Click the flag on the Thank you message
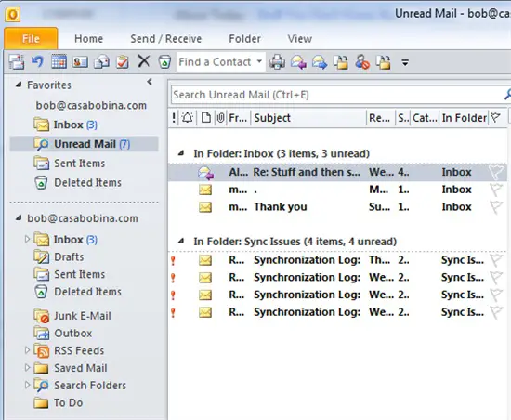This screenshot has width=511, height=420. 496,207
